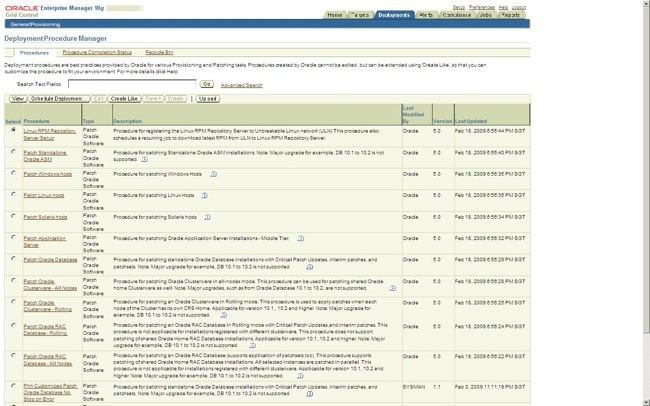Screen dimensions: 650x406
Task: Click the Upload button
Action: click(207, 99)
